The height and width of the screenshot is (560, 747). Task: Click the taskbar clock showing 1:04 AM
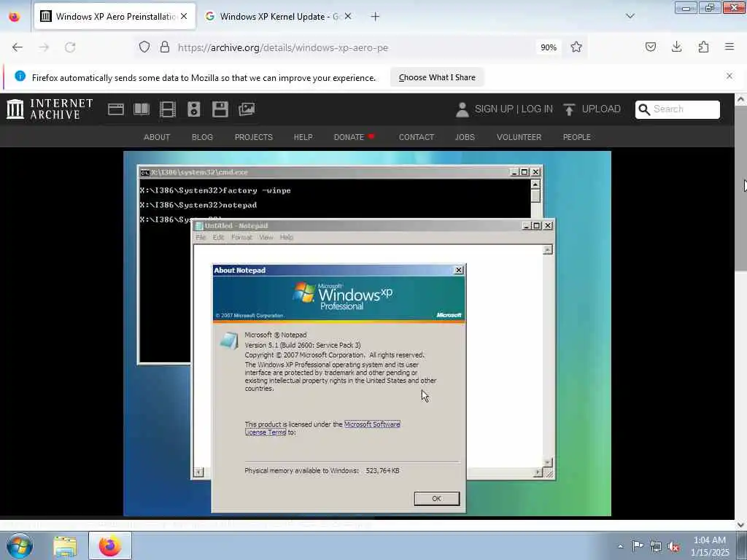click(709, 546)
